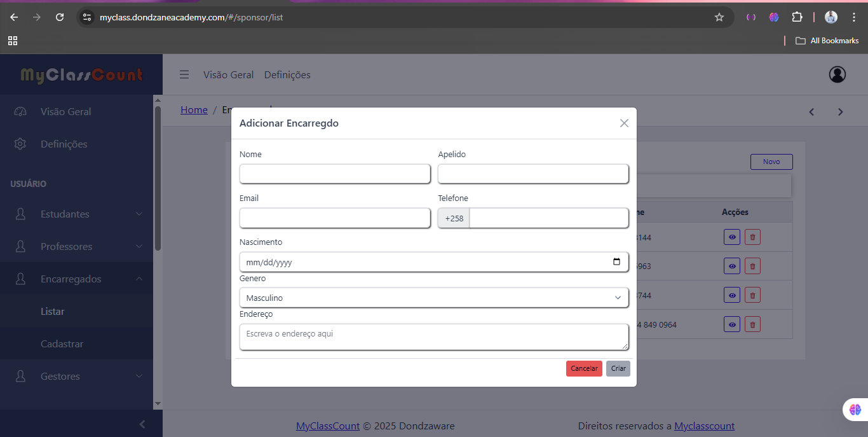Open the user profile avatar icon

[837, 74]
